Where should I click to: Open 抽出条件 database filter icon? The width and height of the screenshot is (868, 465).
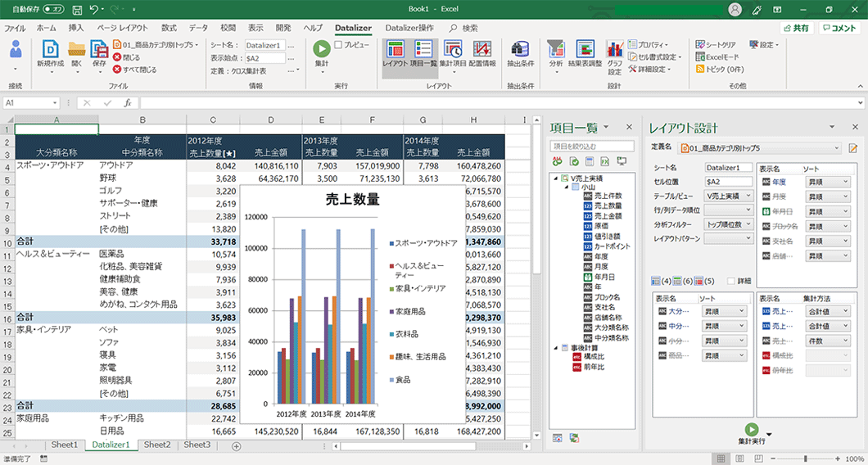click(520, 50)
